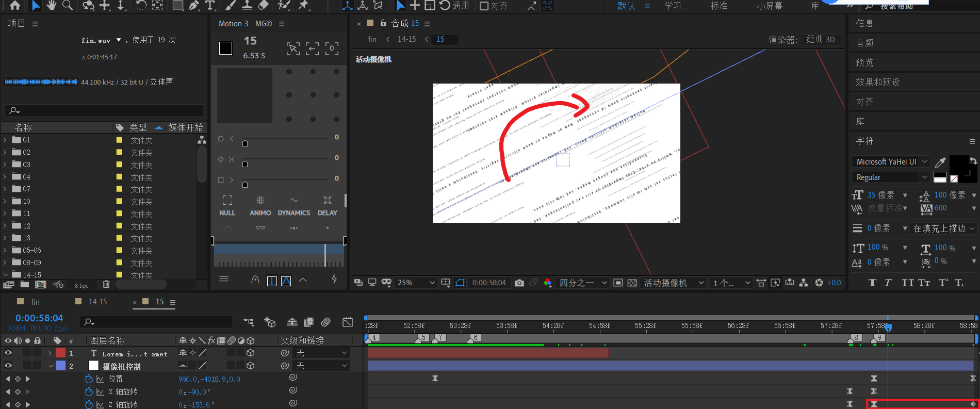Open viewer magnification 25% dropdown
The image size is (980, 409).
tap(416, 283)
